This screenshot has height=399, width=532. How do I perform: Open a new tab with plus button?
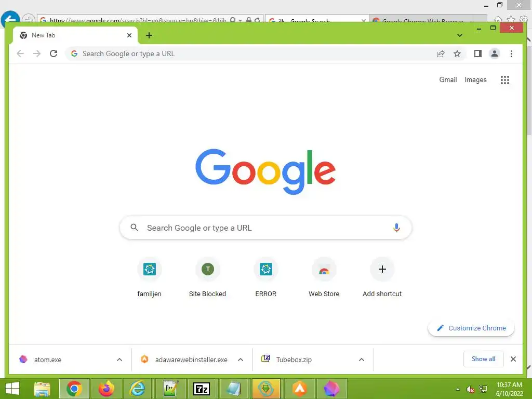point(149,35)
